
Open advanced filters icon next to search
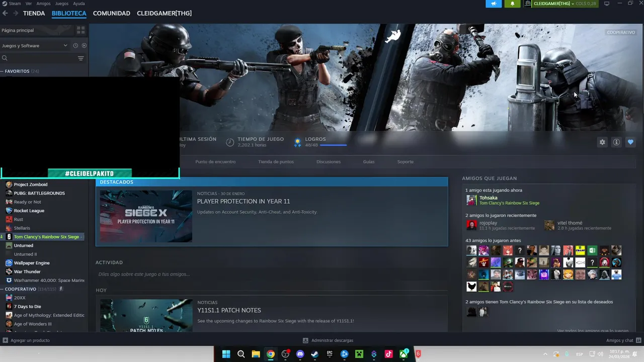[80, 58]
